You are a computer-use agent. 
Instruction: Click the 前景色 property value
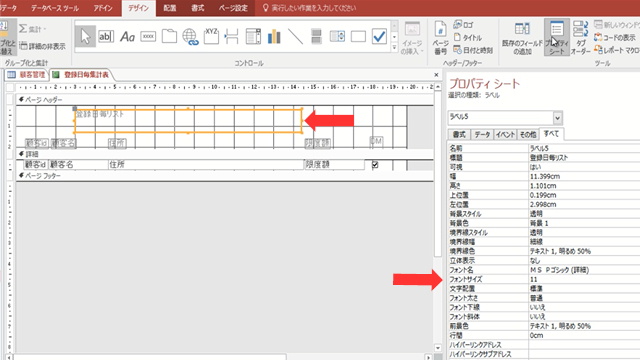coord(584,326)
